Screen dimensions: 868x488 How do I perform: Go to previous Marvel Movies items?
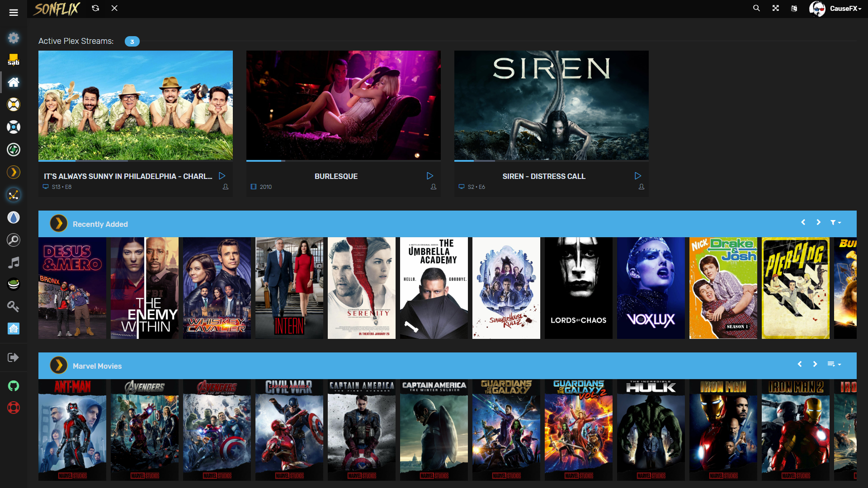(800, 364)
